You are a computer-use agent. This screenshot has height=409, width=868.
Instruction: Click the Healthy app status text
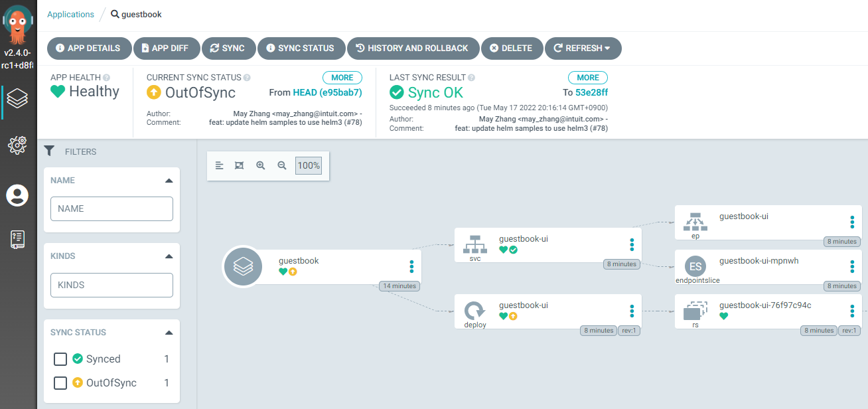coord(94,92)
